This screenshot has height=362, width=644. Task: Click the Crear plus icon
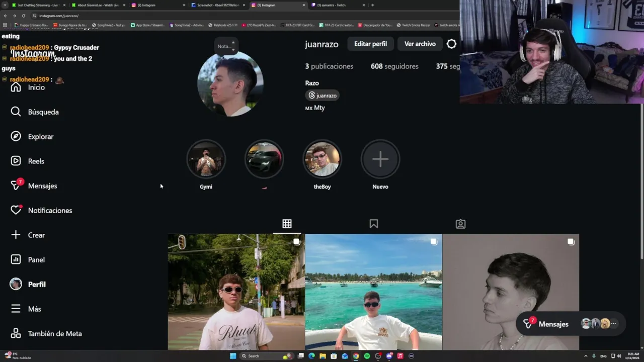16,235
